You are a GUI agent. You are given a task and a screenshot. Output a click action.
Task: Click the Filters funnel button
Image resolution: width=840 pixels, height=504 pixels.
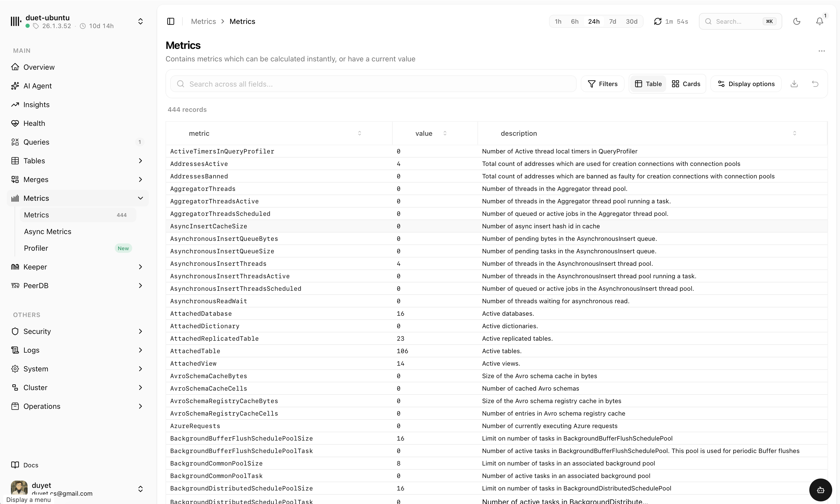tap(602, 84)
